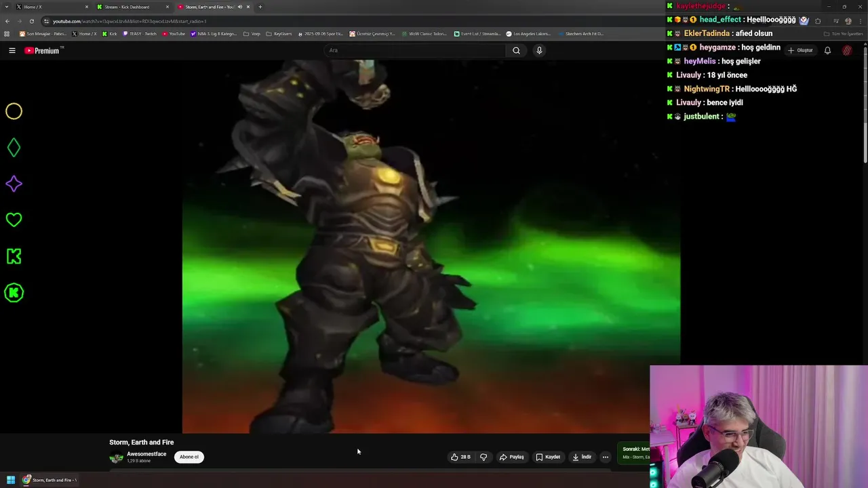Subscribe using the Abone ol button

(189, 457)
